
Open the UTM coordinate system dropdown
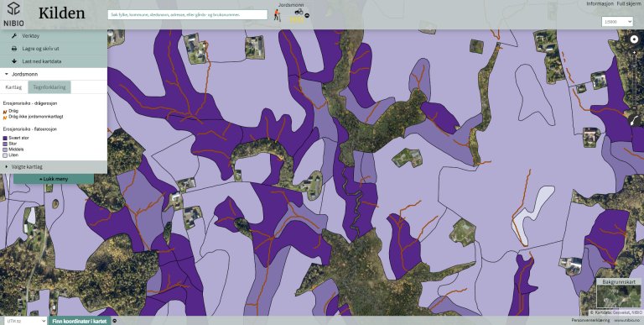click(24, 321)
